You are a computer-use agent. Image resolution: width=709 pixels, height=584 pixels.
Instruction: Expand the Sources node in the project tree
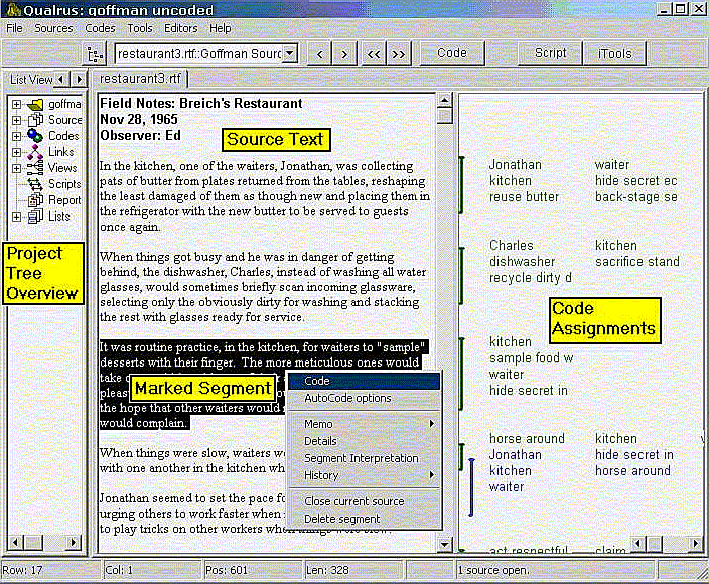pos(16,120)
